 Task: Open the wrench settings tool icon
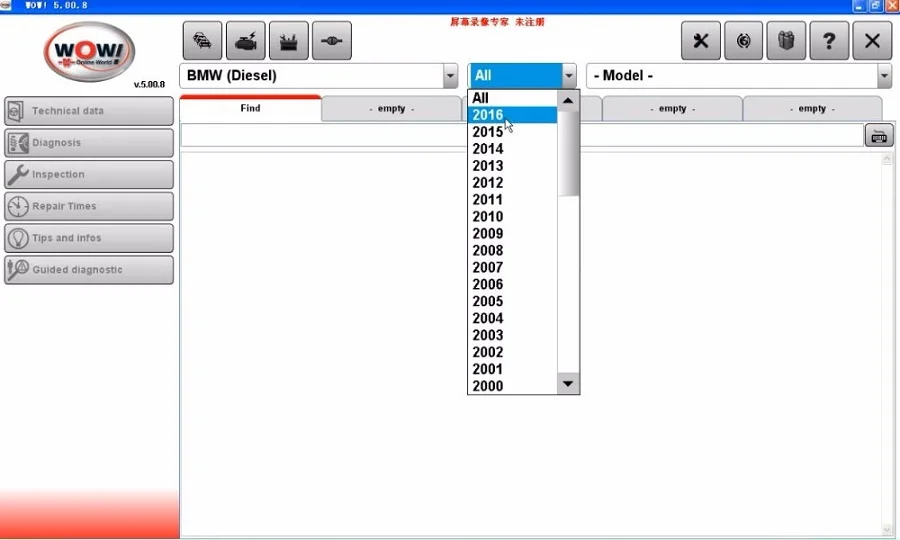click(x=700, y=41)
